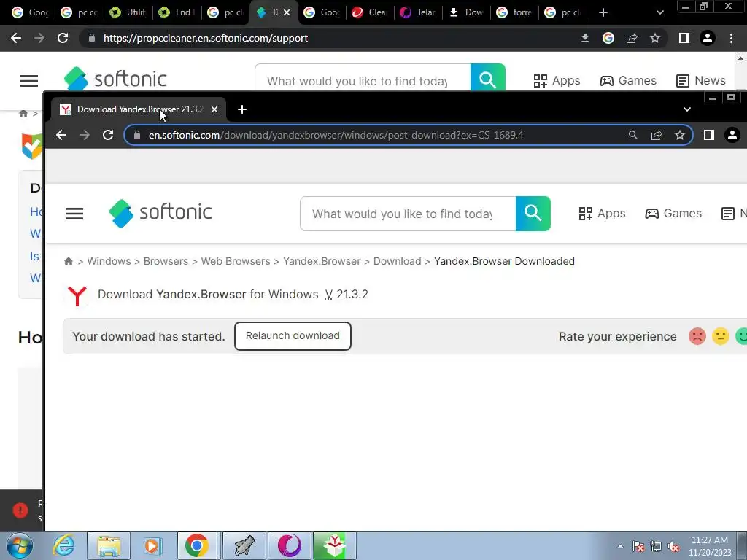Click Softonic logo on front page
Viewport: 747px width, 560px height.
(160, 213)
